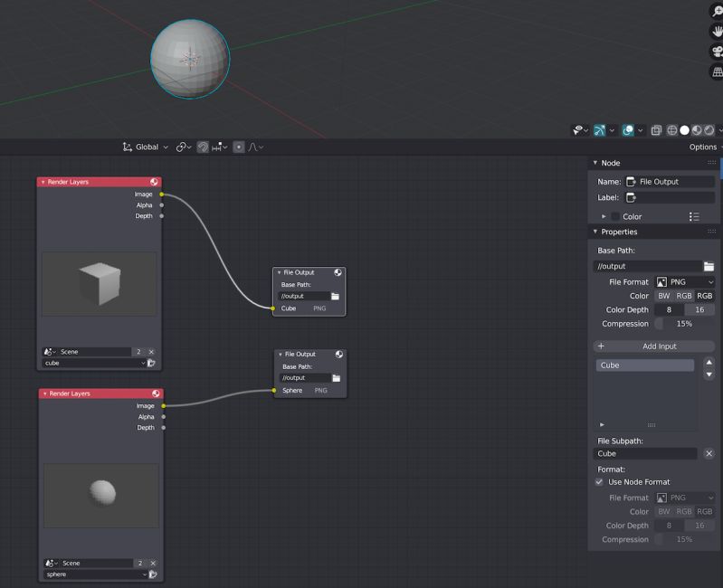Open folder browser in Sphere File Output node
723x588 pixels.
[x=337, y=378]
